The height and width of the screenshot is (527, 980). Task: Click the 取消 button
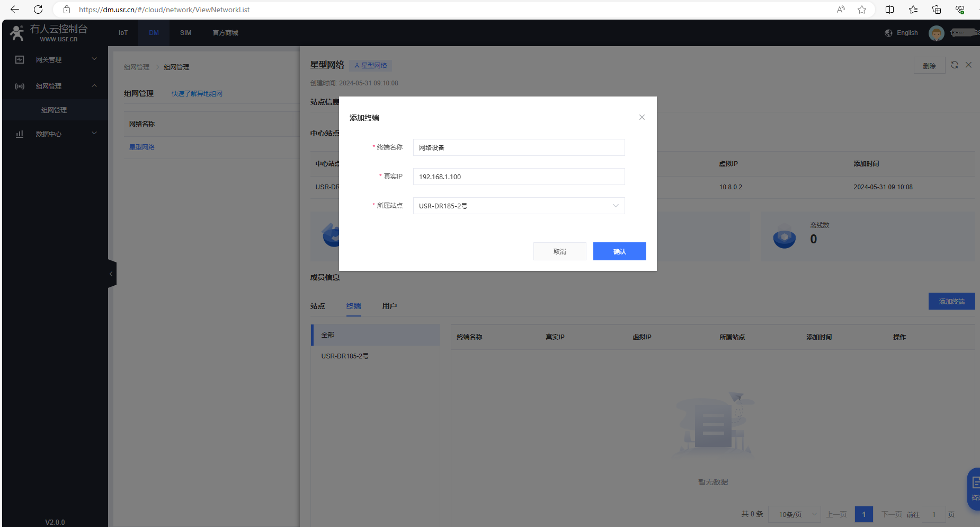(x=559, y=251)
